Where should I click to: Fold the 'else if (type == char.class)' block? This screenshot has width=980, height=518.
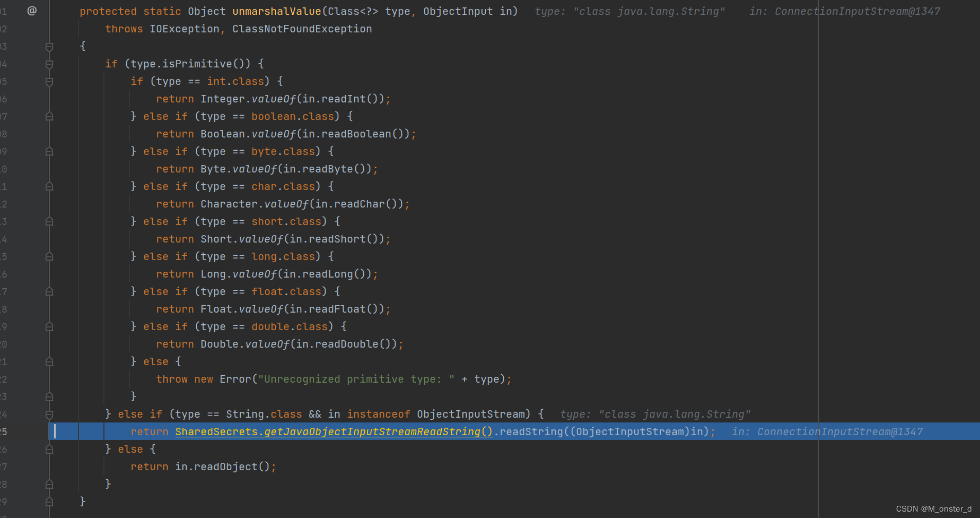[x=49, y=186]
